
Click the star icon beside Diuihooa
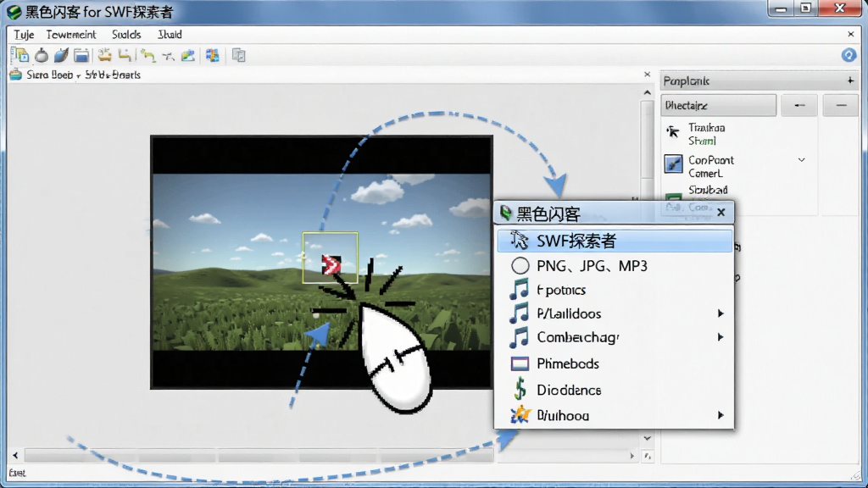coord(520,414)
